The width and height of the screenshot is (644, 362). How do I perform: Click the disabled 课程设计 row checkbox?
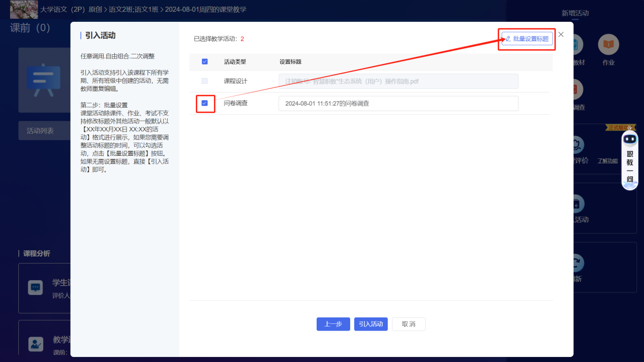pos(205,81)
